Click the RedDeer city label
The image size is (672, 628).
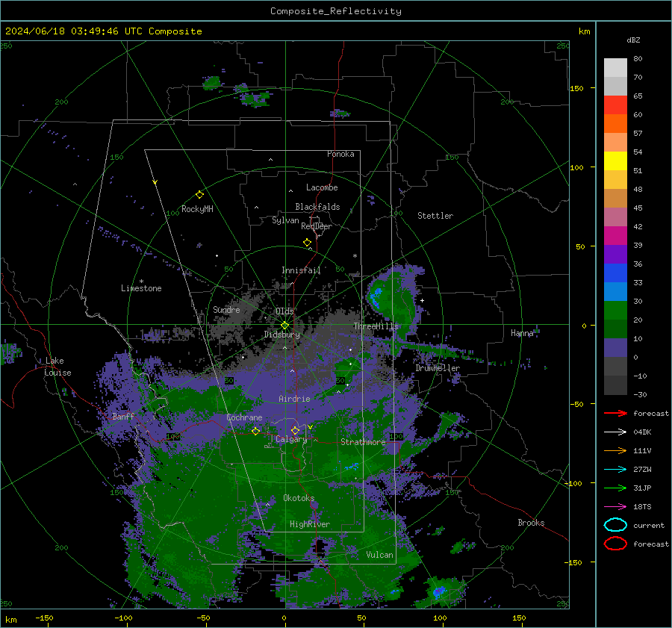tap(317, 226)
